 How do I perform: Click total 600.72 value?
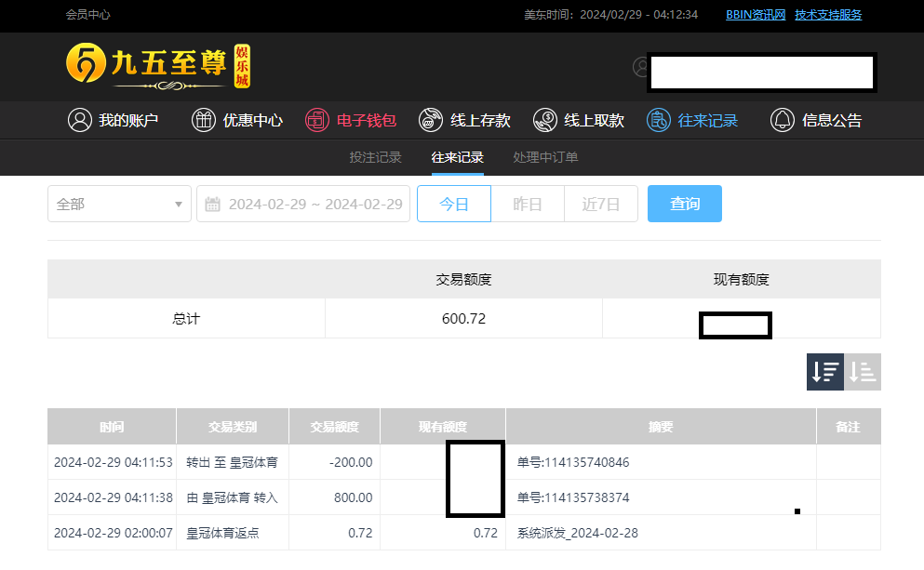[463, 319]
